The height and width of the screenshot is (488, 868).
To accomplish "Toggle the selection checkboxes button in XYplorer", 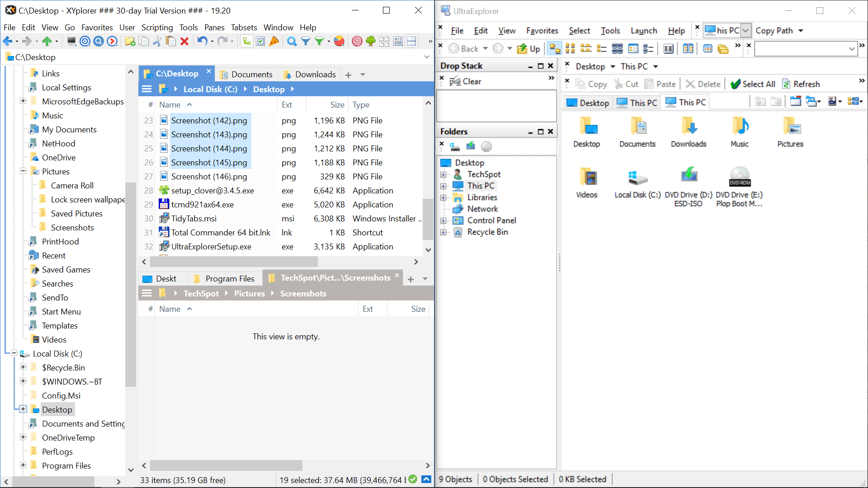I will click(x=260, y=42).
